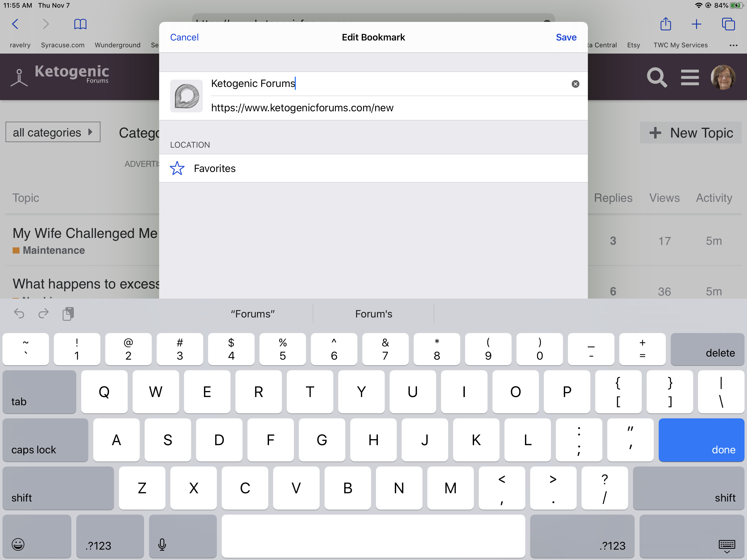Screen dimensions: 747x560
Task: Click battery indicator in status bar
Action: point(736,5)
